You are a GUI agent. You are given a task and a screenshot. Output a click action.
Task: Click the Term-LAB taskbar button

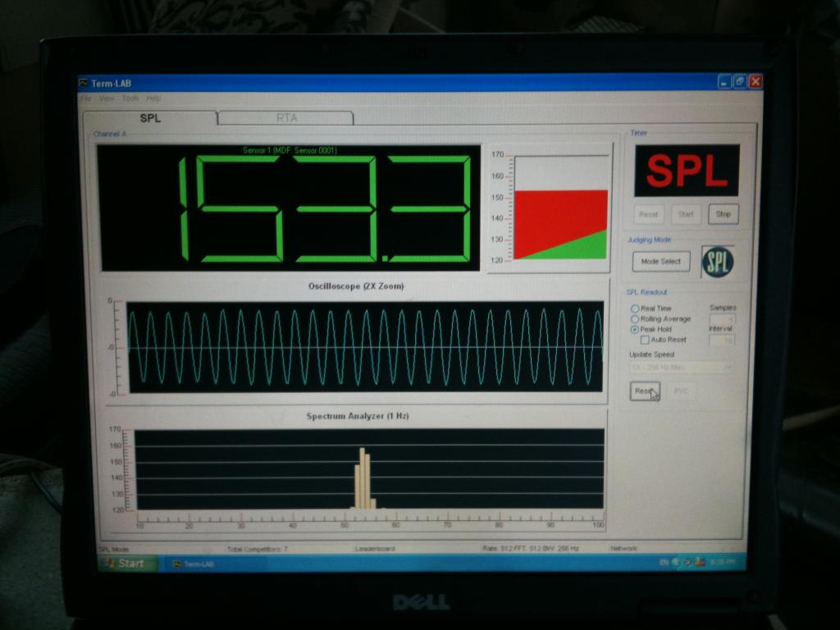(x=195, y=564)
